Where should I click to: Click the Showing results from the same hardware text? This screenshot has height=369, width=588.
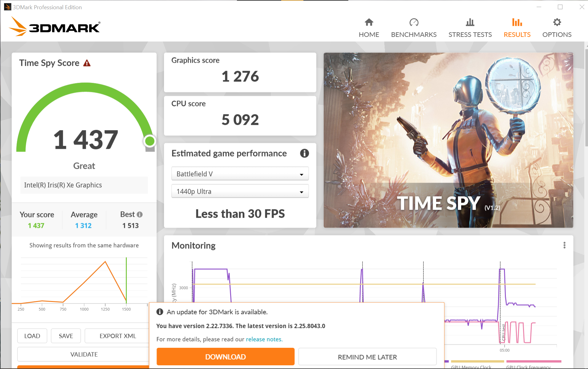pyautogui.click(x=84, y=245)
